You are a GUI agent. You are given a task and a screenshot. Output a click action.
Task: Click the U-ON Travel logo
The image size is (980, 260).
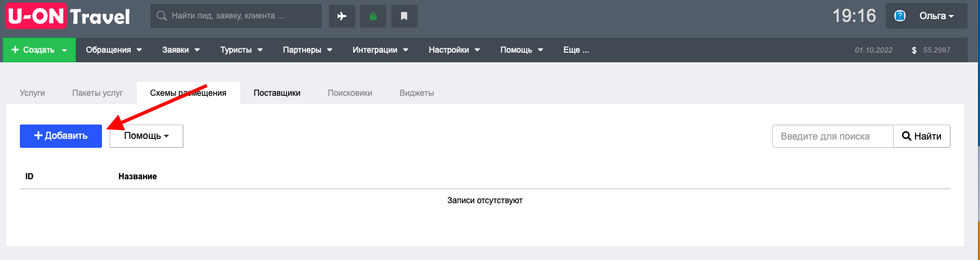tap(67, 16)
